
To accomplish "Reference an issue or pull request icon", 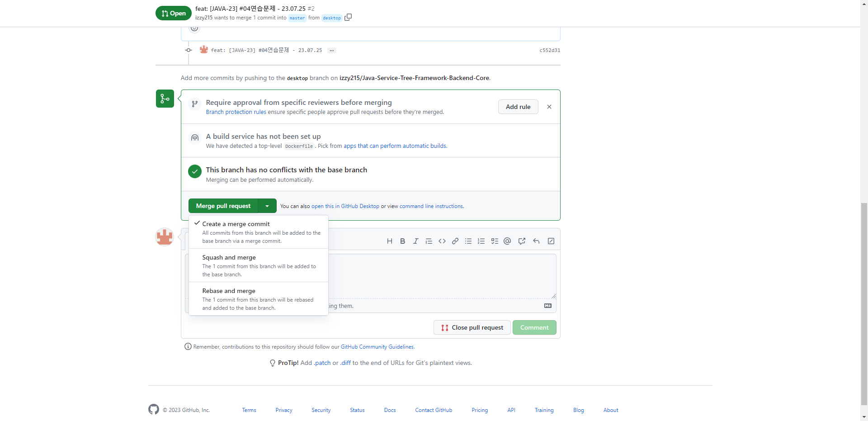I will click(522, 241).
